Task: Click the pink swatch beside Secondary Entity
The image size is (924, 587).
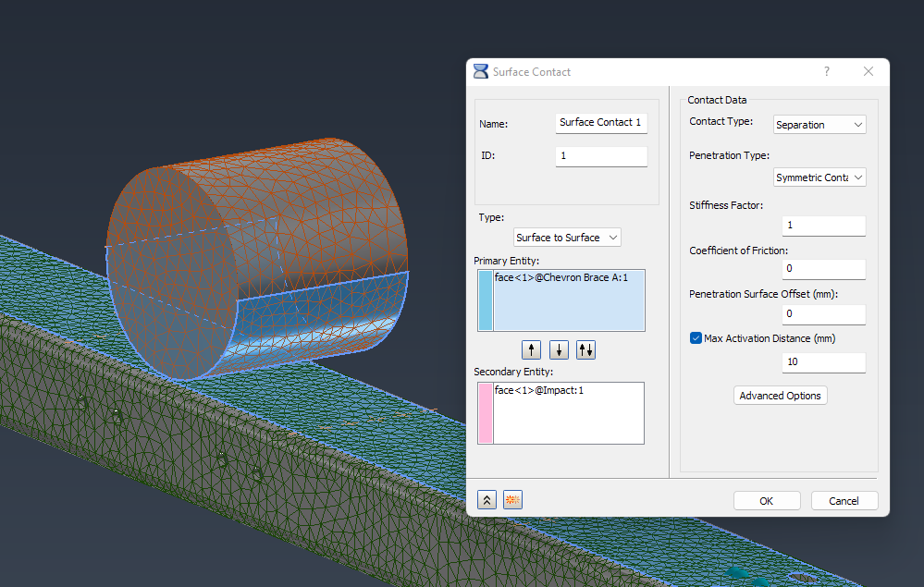Action: click(x=485, y=412)
